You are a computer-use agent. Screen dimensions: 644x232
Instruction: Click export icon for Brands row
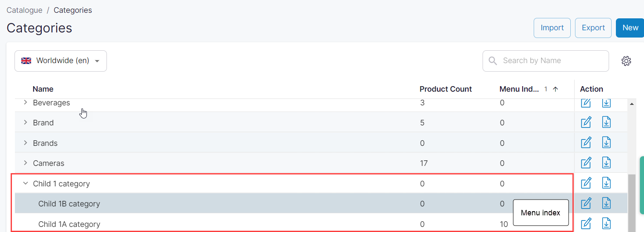click(x=606, y=143)
